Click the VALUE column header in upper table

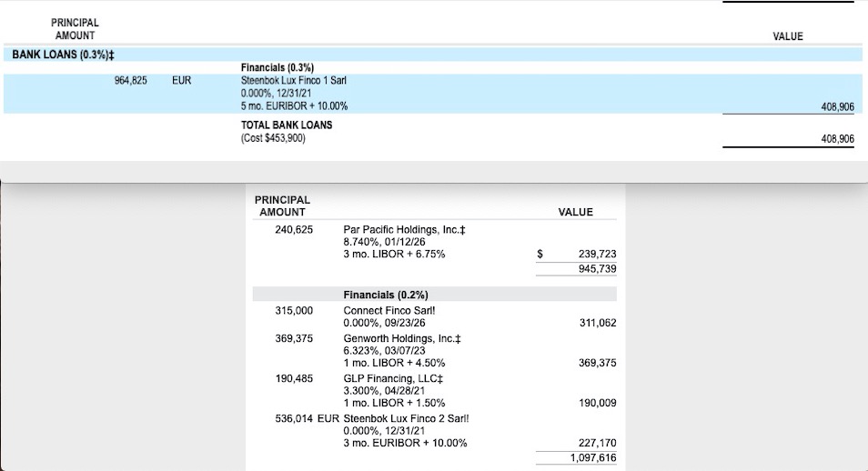click(787, 36)
